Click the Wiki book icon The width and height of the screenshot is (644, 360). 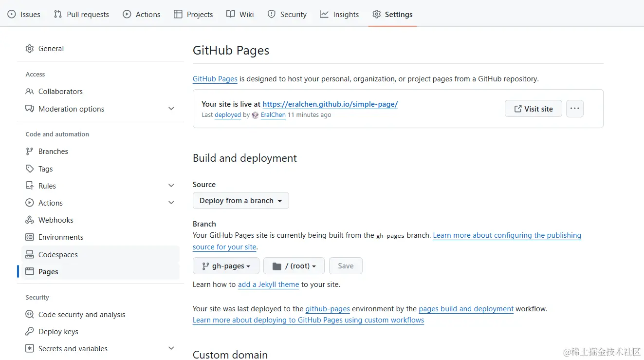tap(231, 14)
